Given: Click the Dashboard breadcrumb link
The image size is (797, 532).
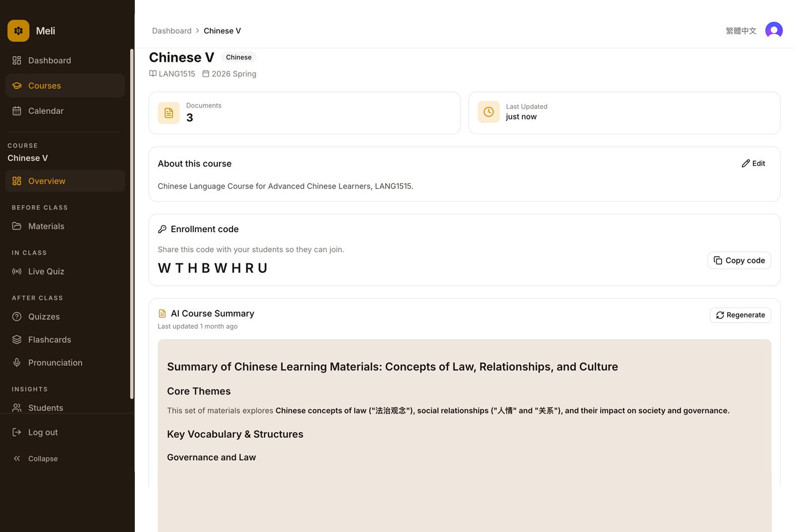Looking at the screenshot, I should point(172,31).
